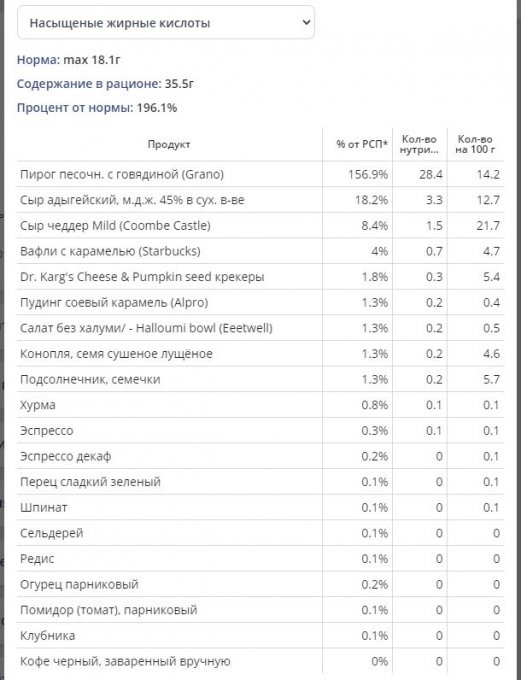Viewport: 521px width, 680px height.
Task: Open the Насыщеные жирные кислоты dropdown
Action: [166, 22]
